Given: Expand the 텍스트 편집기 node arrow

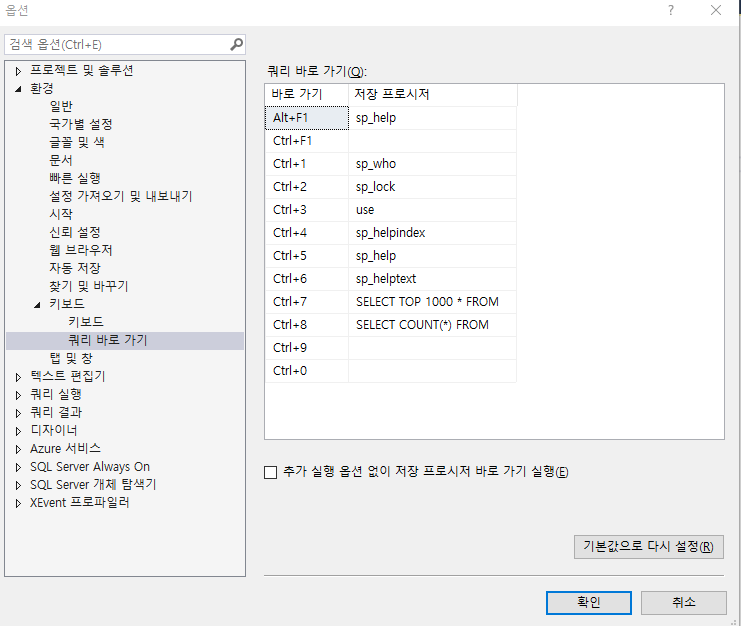Looking at the screenshot, I should point(18,377).
